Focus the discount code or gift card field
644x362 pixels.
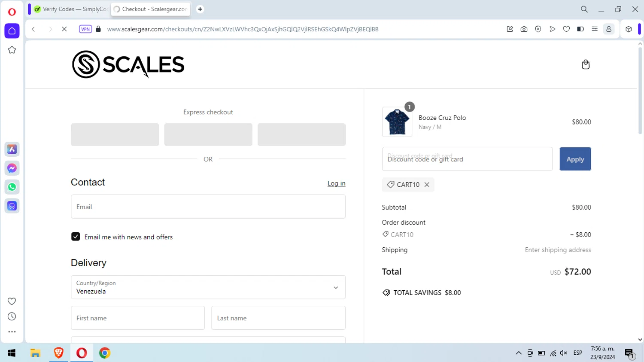pos(467,159)
